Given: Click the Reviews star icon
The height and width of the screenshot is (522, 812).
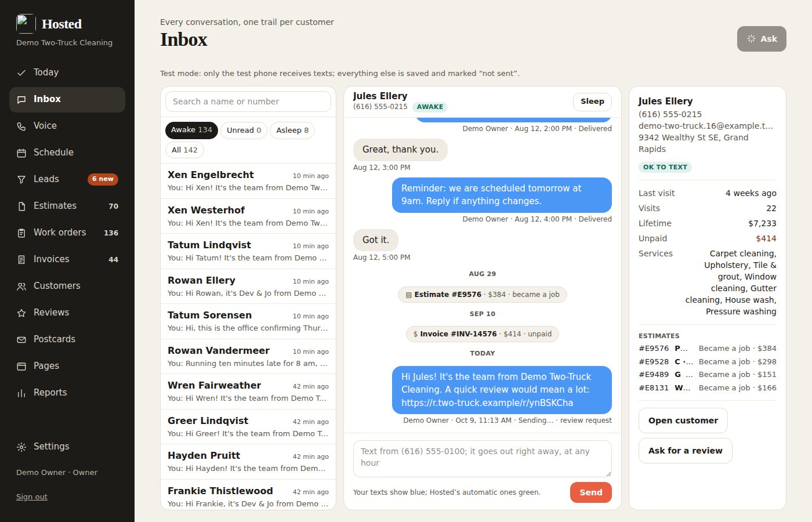Looking at the screenshot, I should click(x=21, y=313).
